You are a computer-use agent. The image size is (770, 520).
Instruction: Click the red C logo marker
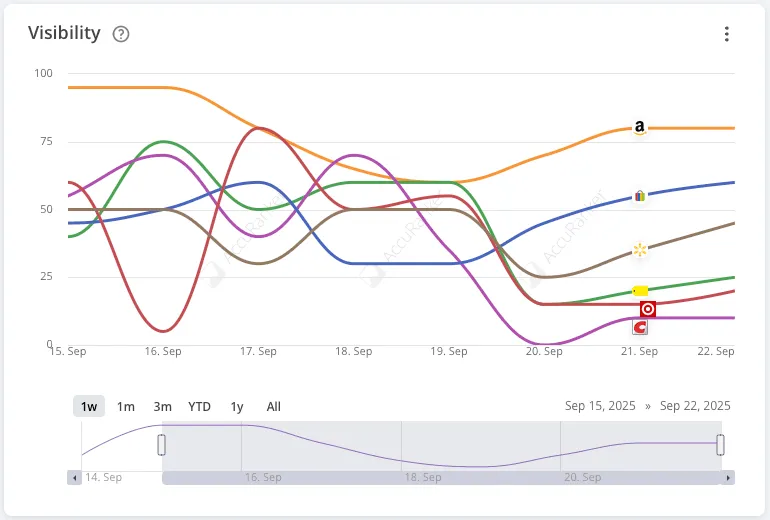coord(640,327)
